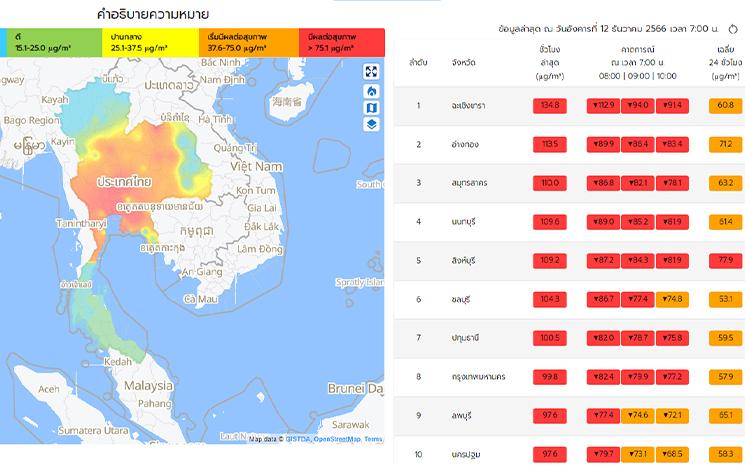
Task: Click the orange 74.8 forecast badge
Action: (x=672, y=299)
